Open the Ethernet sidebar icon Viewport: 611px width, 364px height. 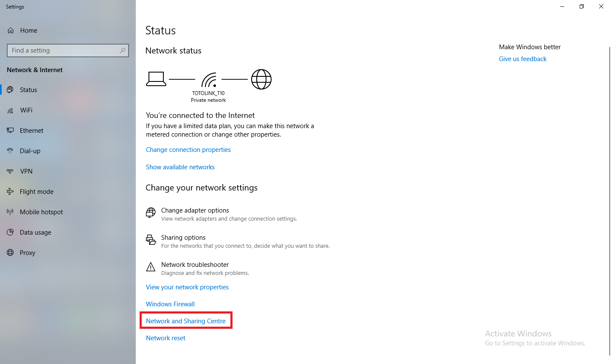point(10,131)
